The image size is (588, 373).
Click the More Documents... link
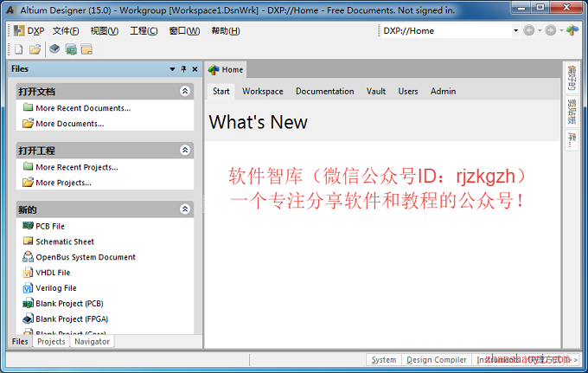70,124
